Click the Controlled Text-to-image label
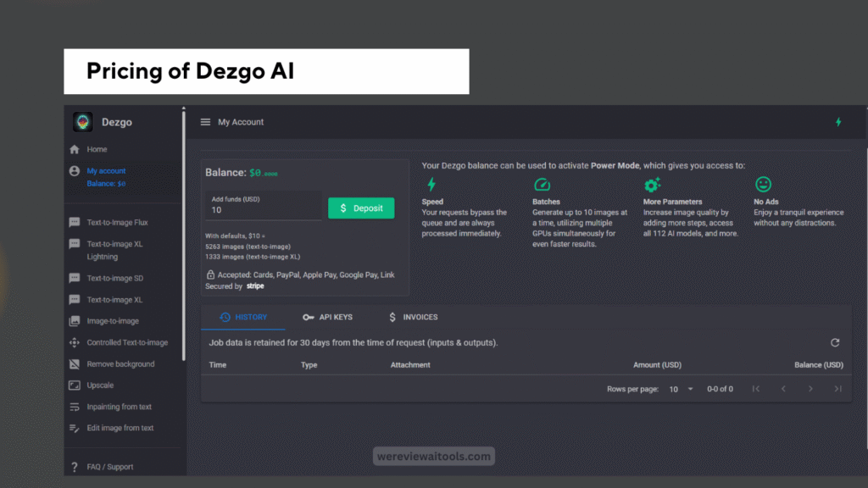This screenshot has height=488, width=868. (x=127, y=342)
